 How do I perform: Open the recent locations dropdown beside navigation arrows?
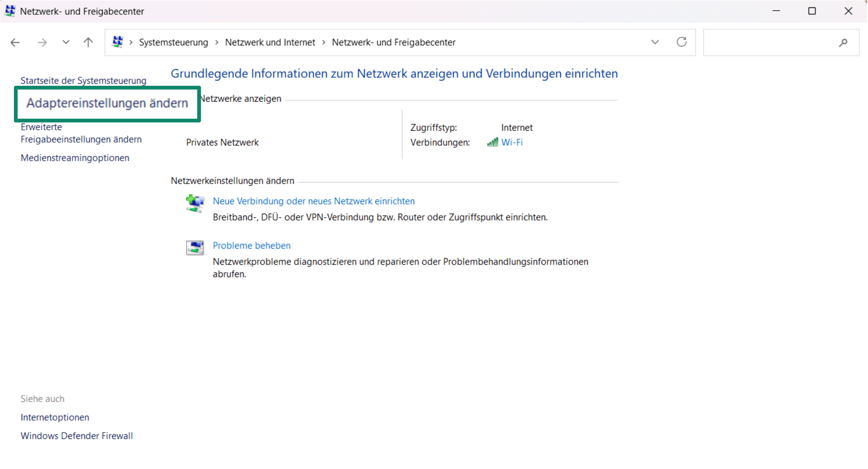pos(66,42)
